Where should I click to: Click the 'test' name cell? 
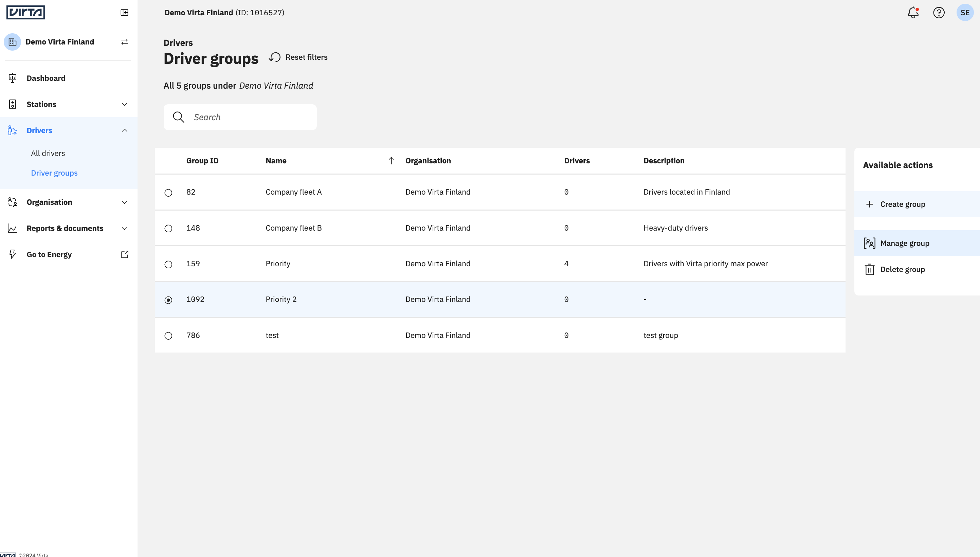[272, 336]
